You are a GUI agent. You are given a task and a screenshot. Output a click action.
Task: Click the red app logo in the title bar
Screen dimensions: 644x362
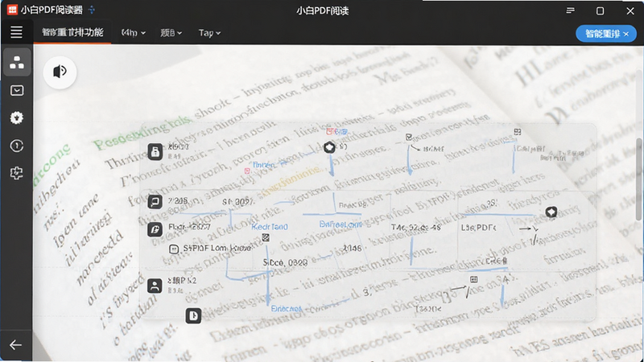click(12, 10)
